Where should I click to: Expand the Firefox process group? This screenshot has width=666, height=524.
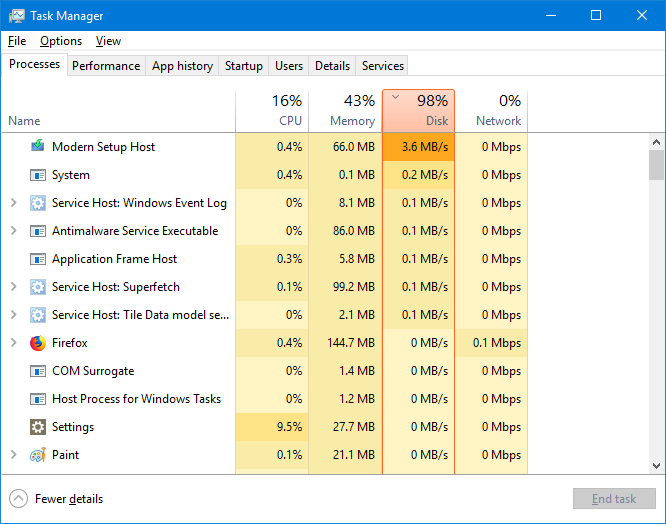[x=14, y=343]
